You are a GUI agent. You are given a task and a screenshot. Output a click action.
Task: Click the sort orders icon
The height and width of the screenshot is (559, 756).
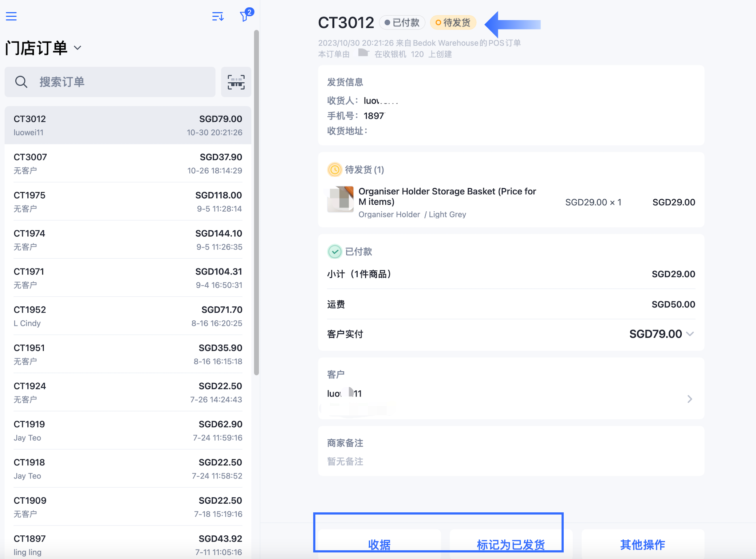pos(218,16)
